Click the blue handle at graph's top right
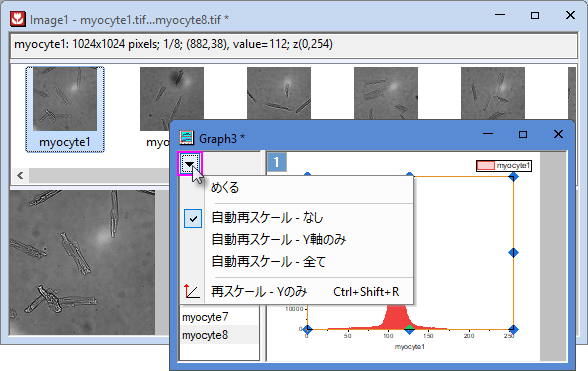This screenshot has width=588, height=371. click(513, 176)
